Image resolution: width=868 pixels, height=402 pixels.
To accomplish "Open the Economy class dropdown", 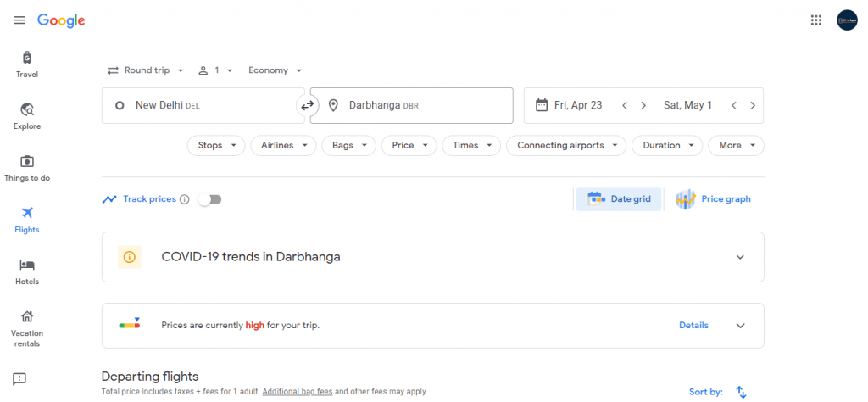I will click(275, 70).
